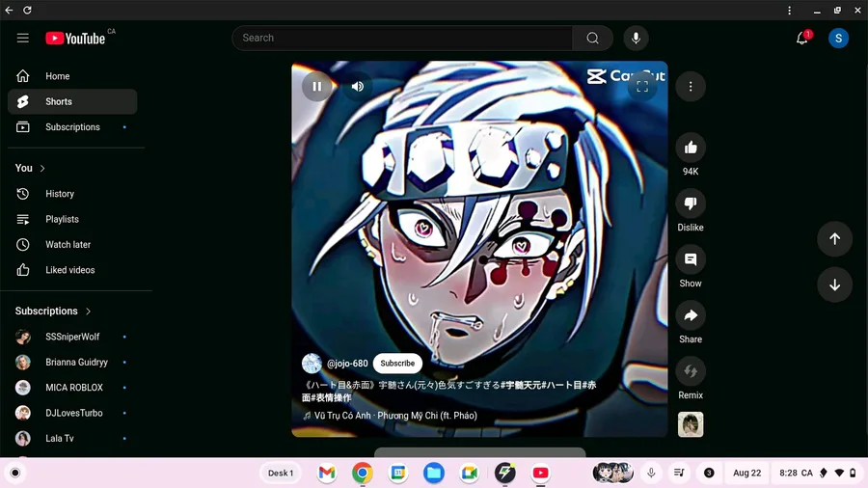Open the DJLovesTurbo channel

[72, 413]
